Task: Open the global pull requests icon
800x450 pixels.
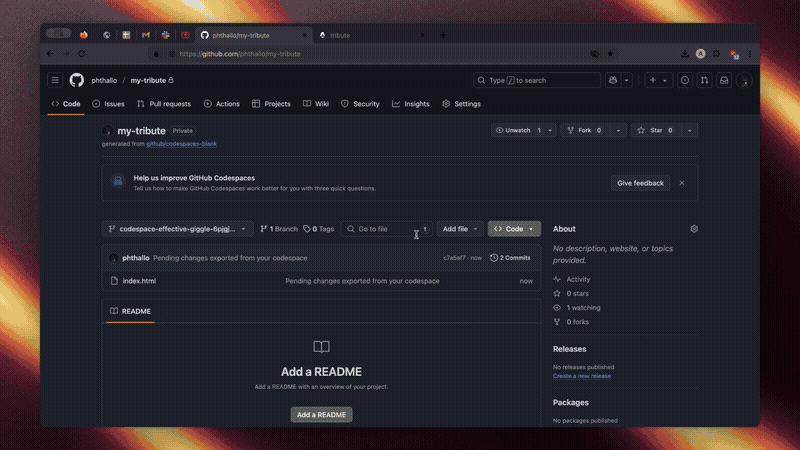Action: (x=705, y=80)
